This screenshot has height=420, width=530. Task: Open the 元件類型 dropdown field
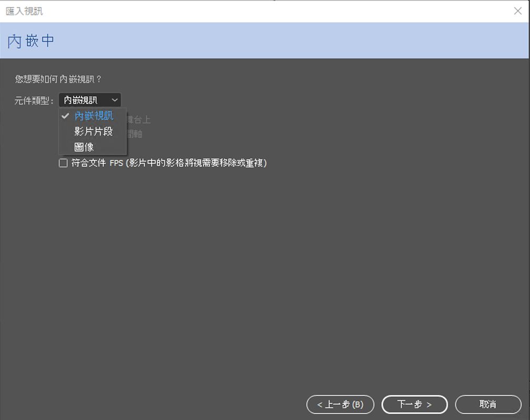click(x=89, y=100)
